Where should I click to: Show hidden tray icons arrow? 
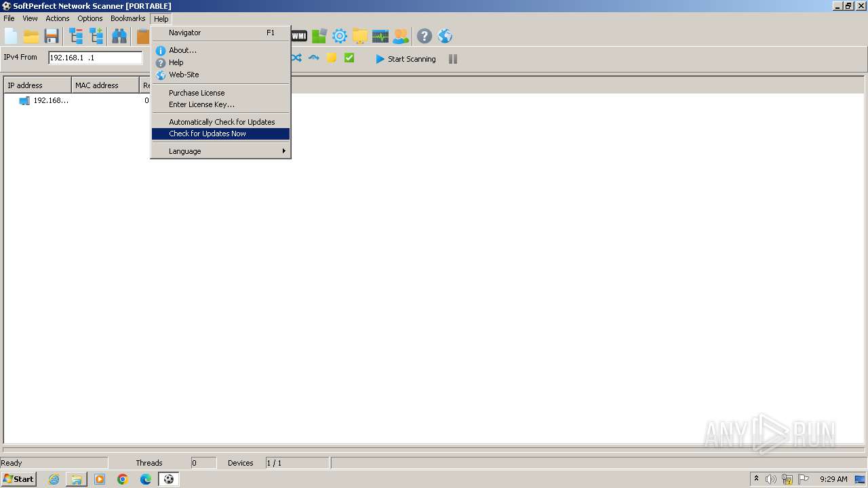(756, 479)
